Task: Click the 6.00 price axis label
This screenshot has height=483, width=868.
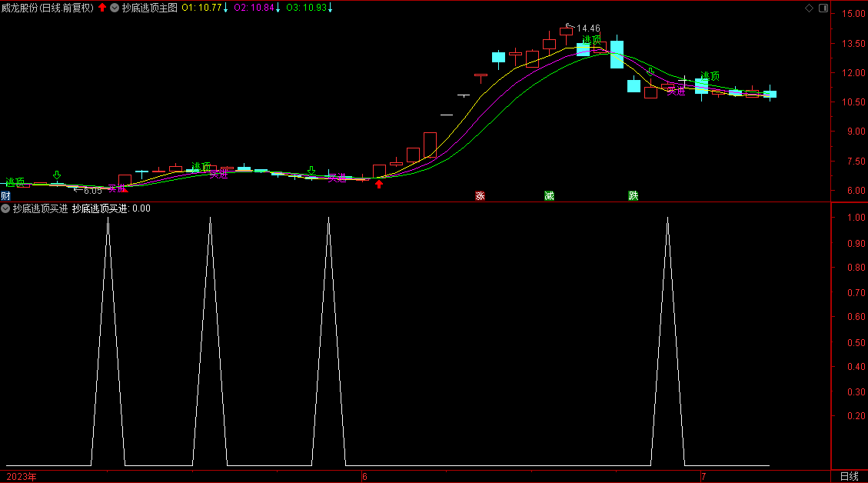Action: 856,190
